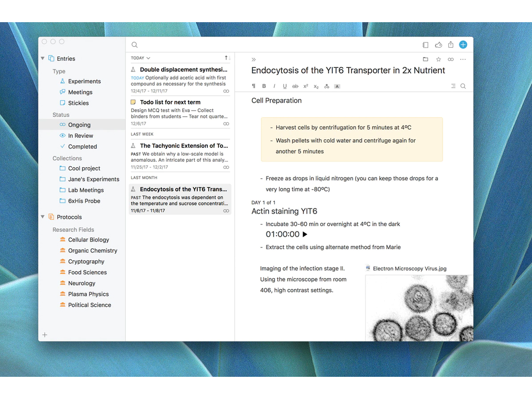
Task: Click the superscript formatting icon
Action: pyautogui.click(x=306, y=86)
